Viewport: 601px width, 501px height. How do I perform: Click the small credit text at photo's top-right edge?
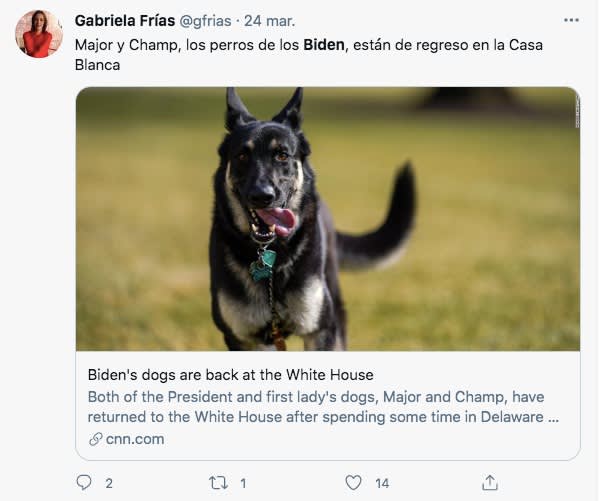pos(576,110)
